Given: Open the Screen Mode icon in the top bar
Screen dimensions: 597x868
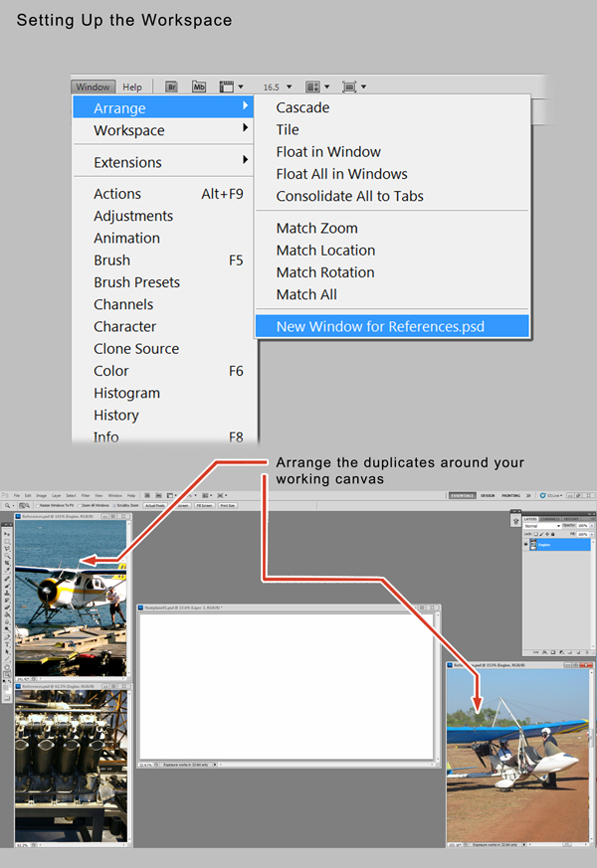Looking at the screenshot, I should tap(349, 87).
